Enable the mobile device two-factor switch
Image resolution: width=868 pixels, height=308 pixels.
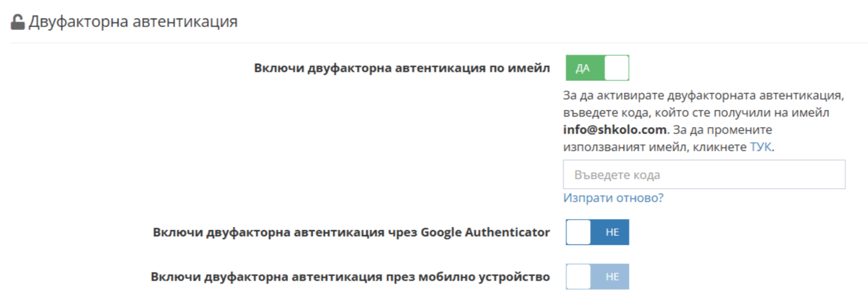pyautogui.click(x=597, y=276)
